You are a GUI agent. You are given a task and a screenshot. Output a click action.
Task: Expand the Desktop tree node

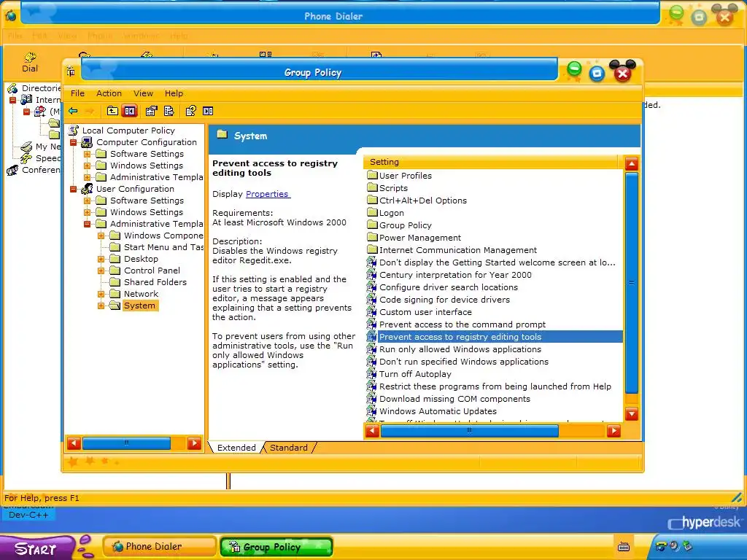[101, 259]
